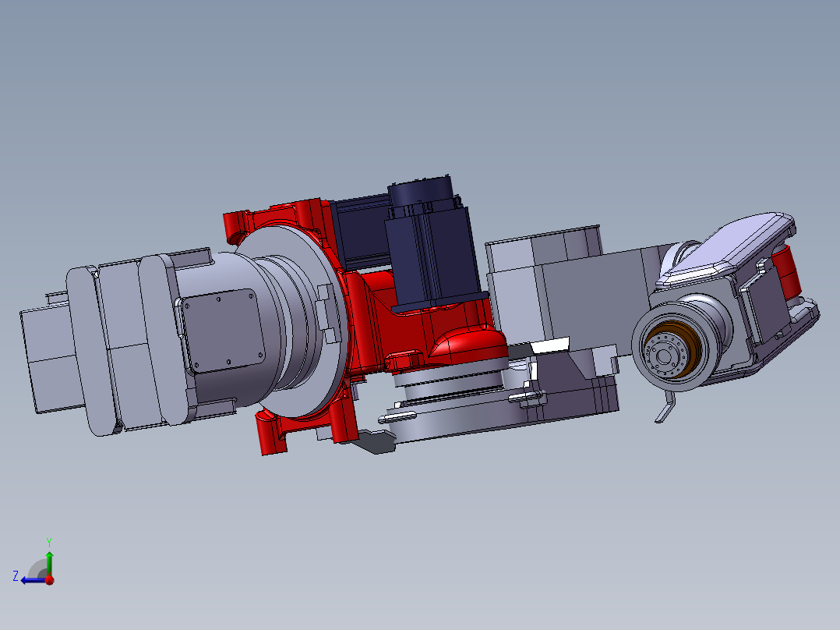Click the blue Z axis of the triad
This screenshot has height=630, width=840.
[33, 580]
